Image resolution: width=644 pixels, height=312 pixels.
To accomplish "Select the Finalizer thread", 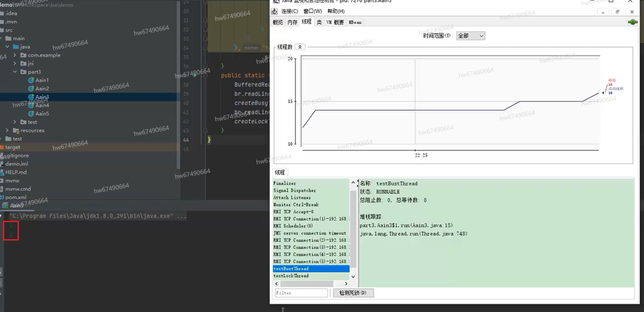I will [x=311, y=184].
